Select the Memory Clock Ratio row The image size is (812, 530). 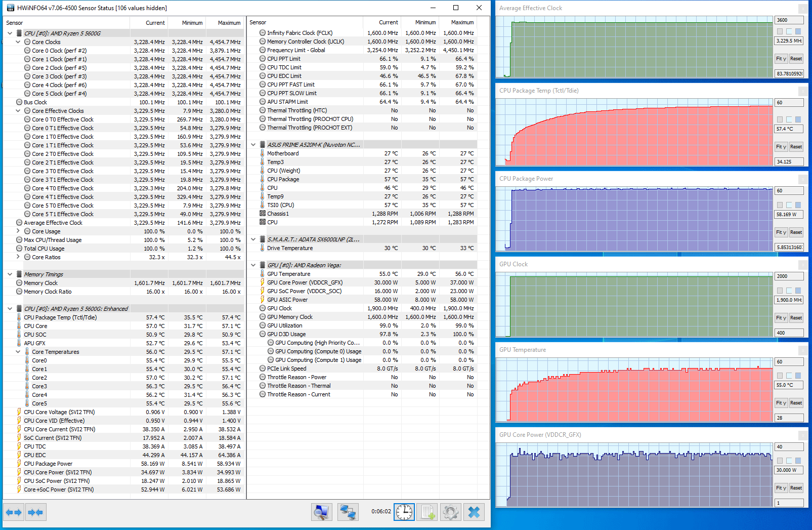point(123,292)
